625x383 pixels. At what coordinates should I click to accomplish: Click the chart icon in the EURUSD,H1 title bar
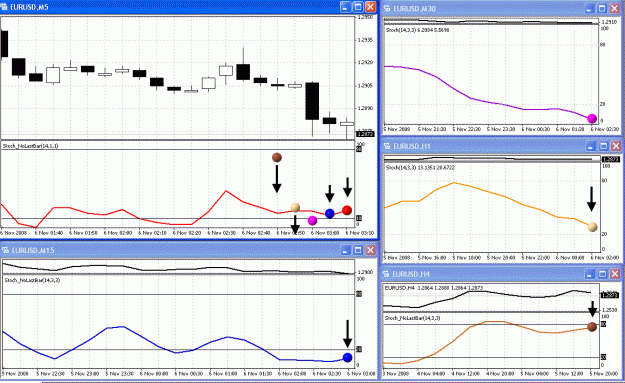pyautogui.click(x=387, y=146)
